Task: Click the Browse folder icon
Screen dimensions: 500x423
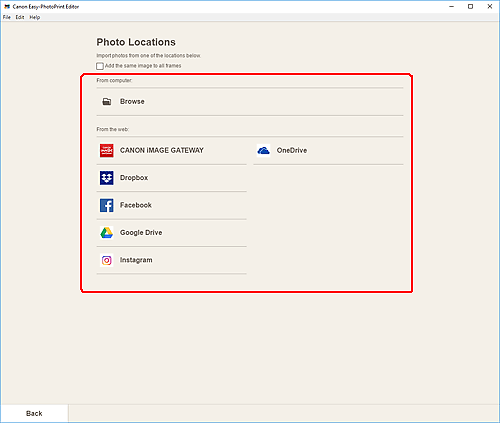Action: (x=107, y=102)
